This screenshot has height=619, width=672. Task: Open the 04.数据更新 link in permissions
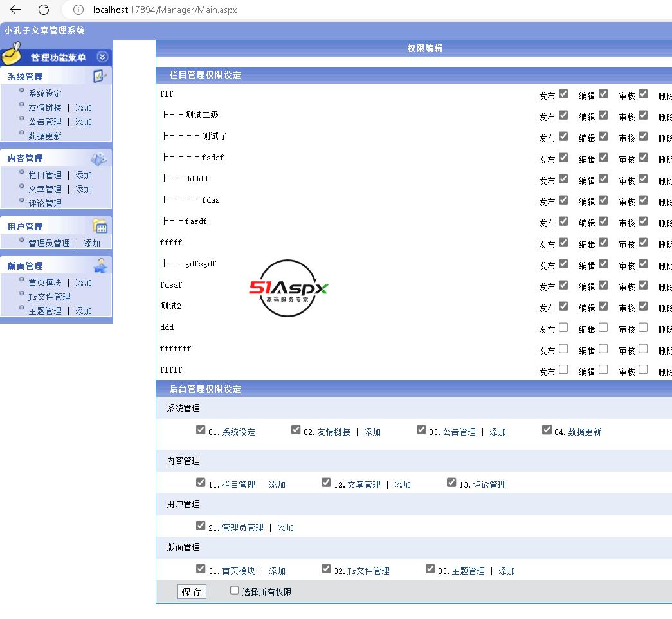pos(584,432)
